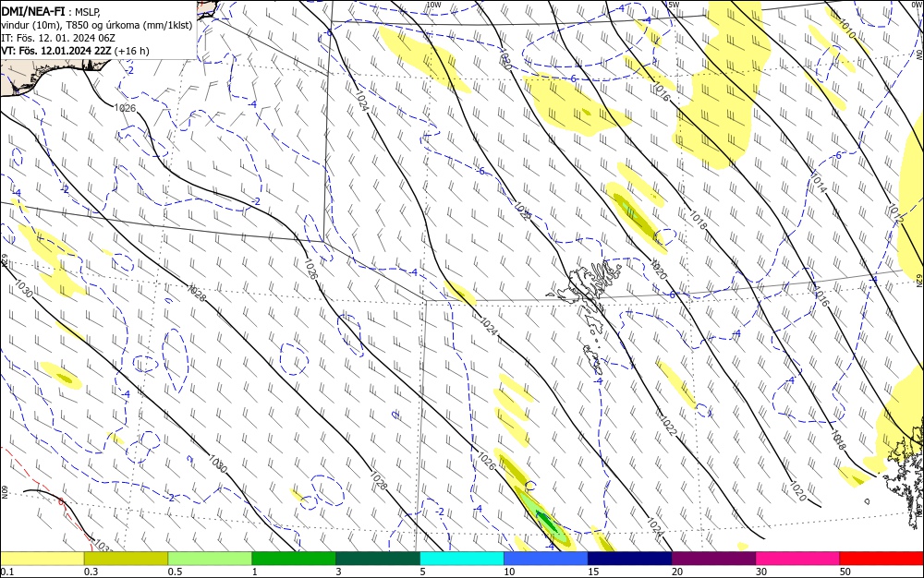Screen dimensions: 924x578
Task: Click the olive 0.3–0.5 mm legend swatch
Action: pyautogui.click(x=126, y=559)
